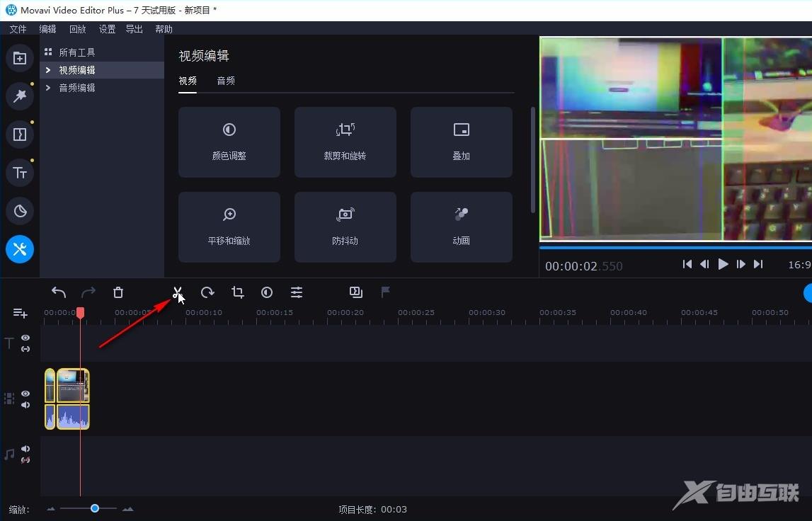Open the 帮助 menu
Image resolution: width=812 pixels, height=521 pixels.
click(x=164, y=29)
